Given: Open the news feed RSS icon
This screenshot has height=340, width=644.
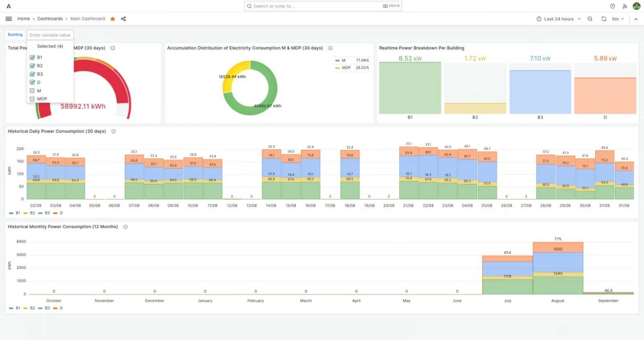Looking at the screenshot, I should pos(625,6).
